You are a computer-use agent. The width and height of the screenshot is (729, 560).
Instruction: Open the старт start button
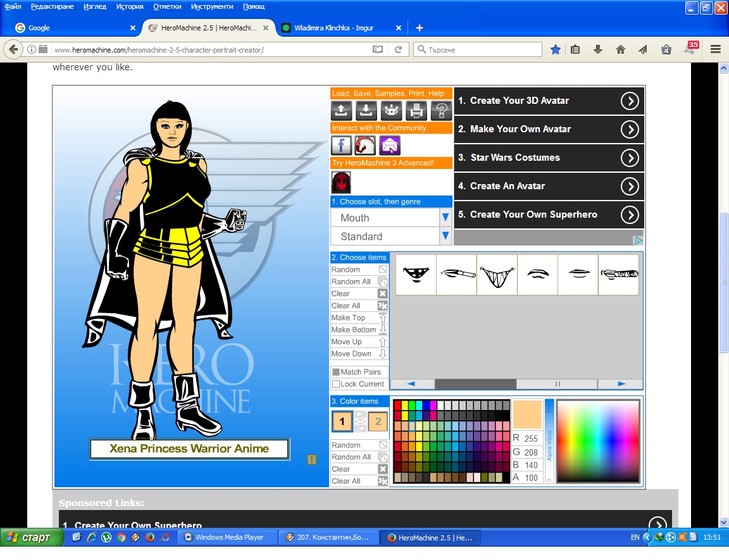[32, 538]
